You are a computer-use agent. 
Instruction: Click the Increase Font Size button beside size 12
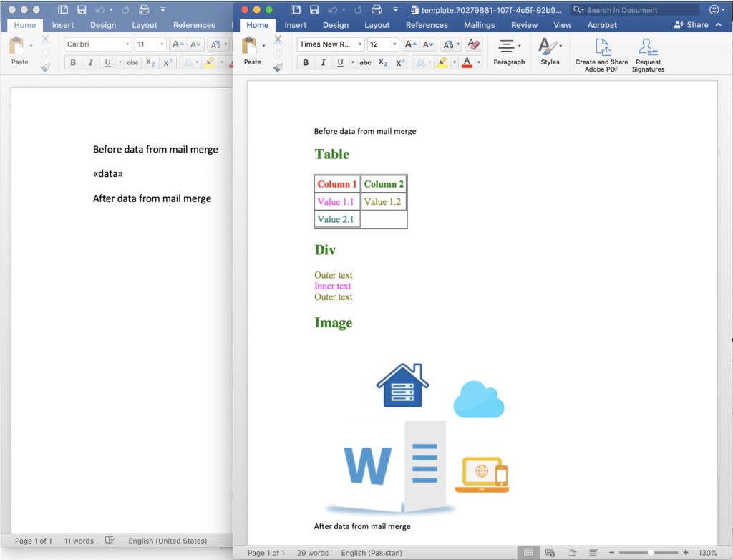tap(410, 44)
